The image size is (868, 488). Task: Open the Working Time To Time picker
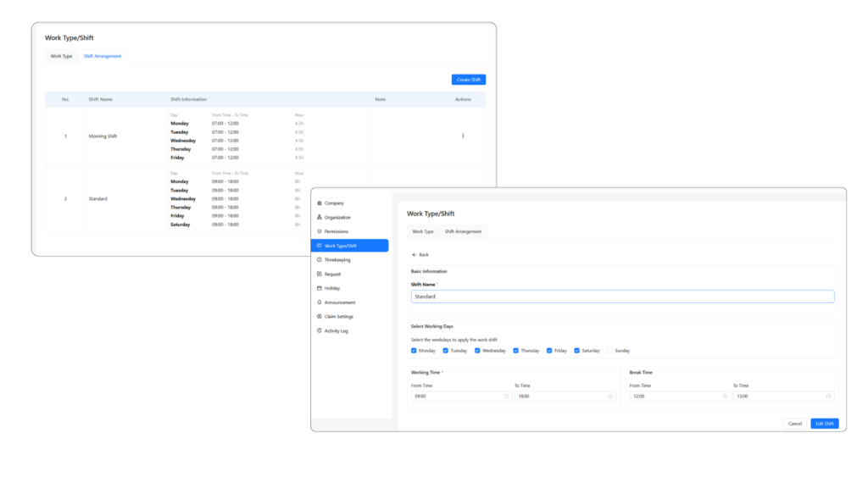[x=564, y=396]
